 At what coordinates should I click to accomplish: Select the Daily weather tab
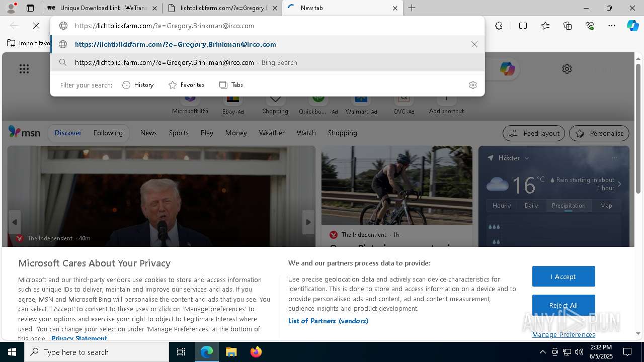click(x=531, y=206)
